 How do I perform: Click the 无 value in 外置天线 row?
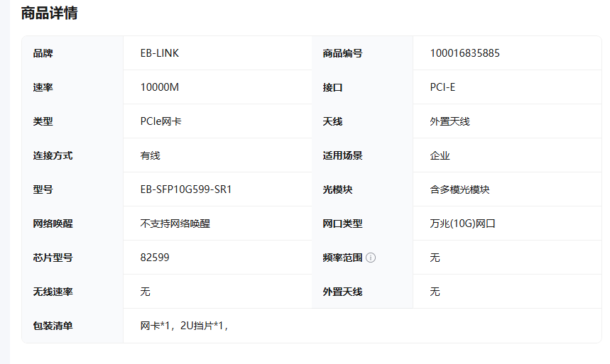(435, 292)
